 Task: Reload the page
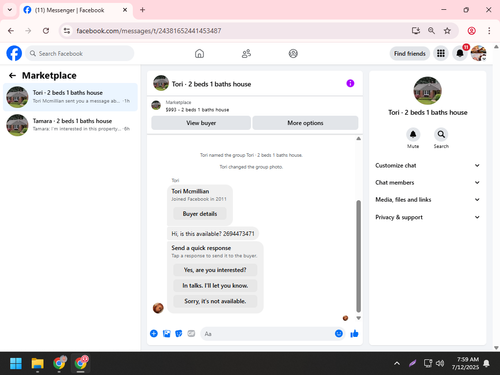46,31
